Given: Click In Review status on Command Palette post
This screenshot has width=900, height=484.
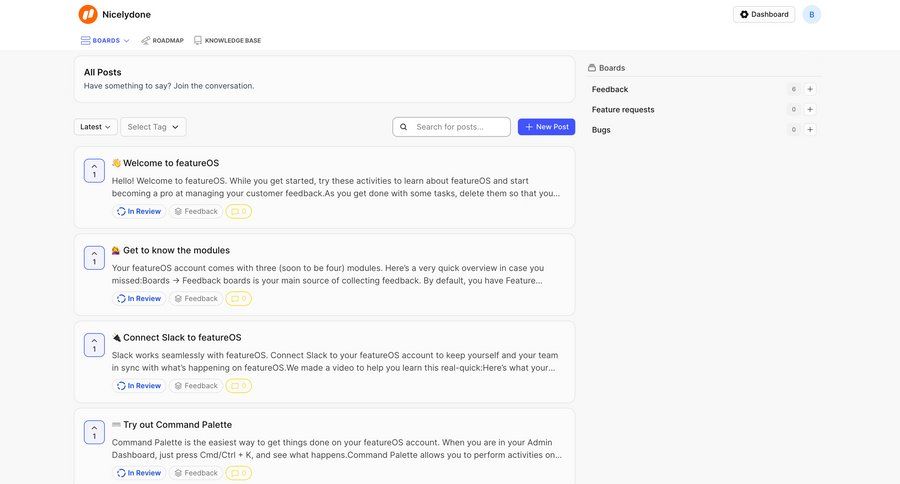Looking at the screenshot, I should (139, 473).
